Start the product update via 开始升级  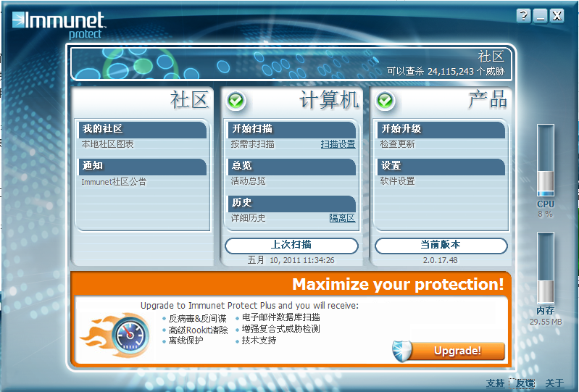tap(441, 129)
